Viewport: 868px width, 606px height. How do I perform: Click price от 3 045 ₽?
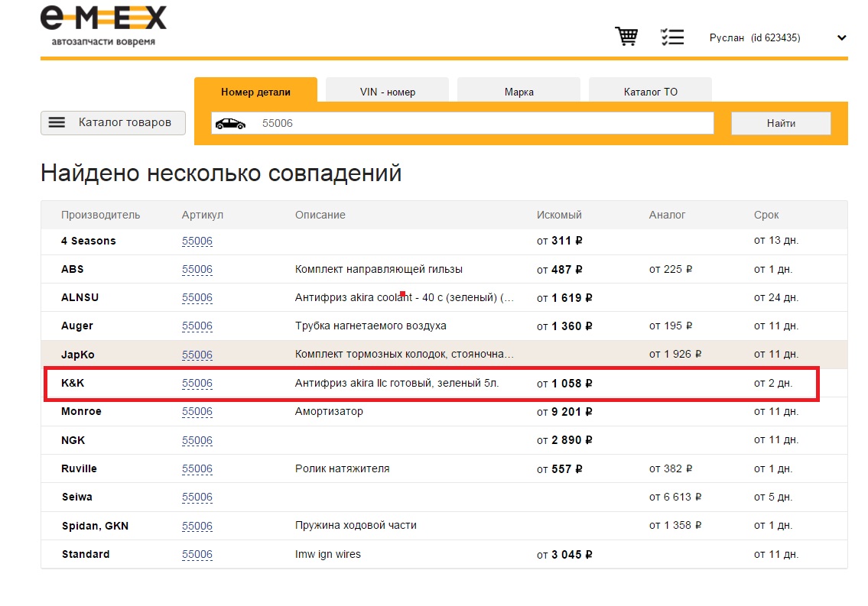564,554
